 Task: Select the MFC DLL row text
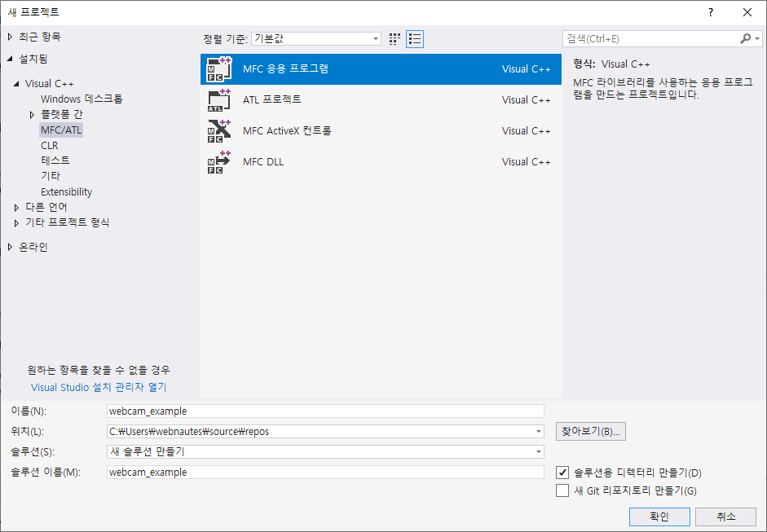coord(263,162)
